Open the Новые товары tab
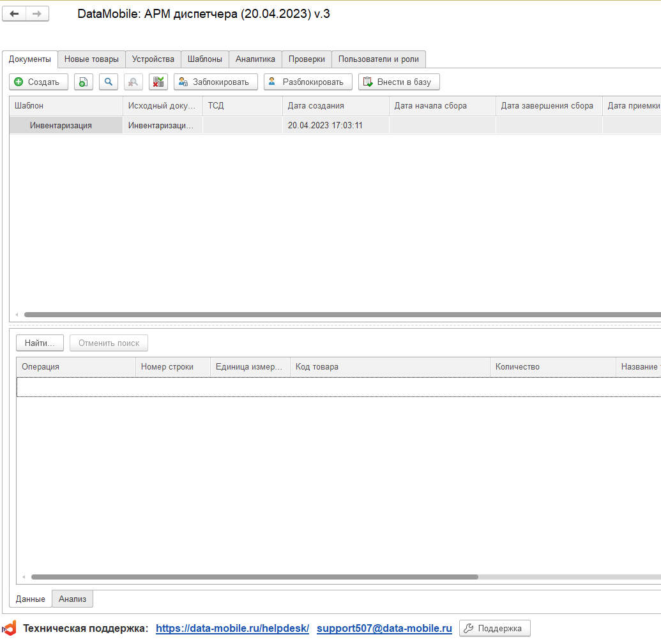 pos(91,59)
